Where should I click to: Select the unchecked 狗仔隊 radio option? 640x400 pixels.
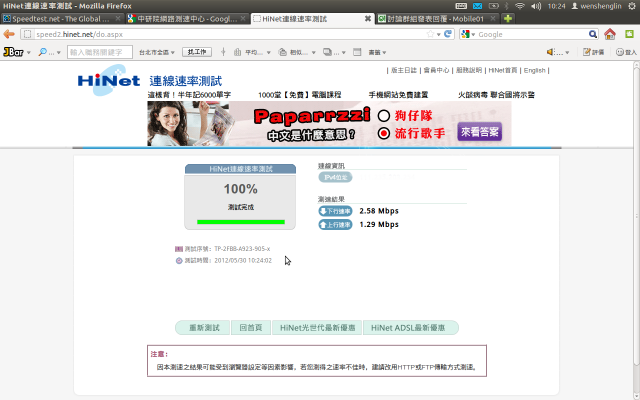(x=383, y=116)
